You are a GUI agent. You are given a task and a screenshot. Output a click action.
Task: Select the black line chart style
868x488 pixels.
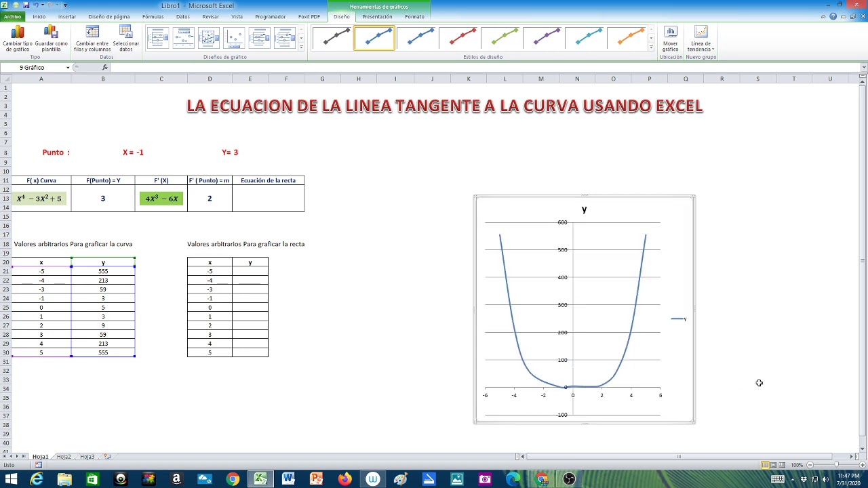coord(332,38)
